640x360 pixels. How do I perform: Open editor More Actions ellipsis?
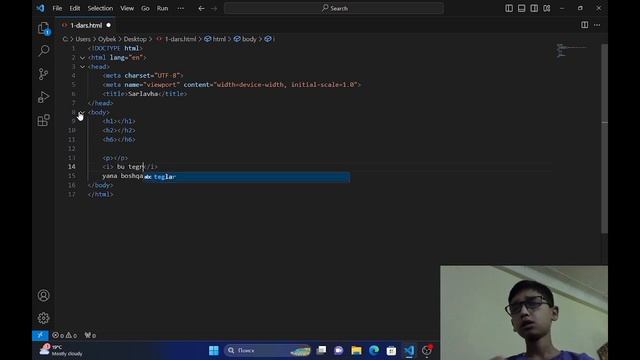pyautogui.click(x=597, y=25)
